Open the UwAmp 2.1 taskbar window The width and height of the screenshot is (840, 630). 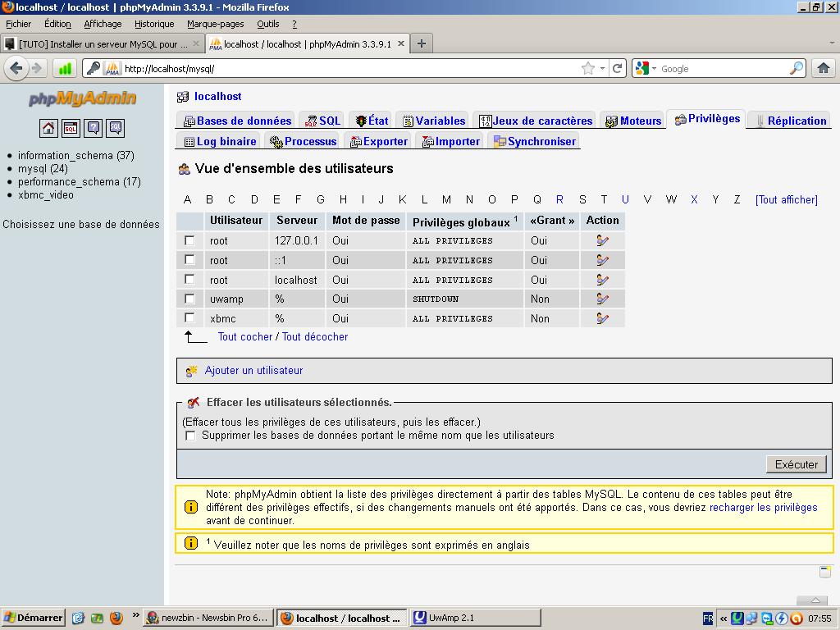475,618
